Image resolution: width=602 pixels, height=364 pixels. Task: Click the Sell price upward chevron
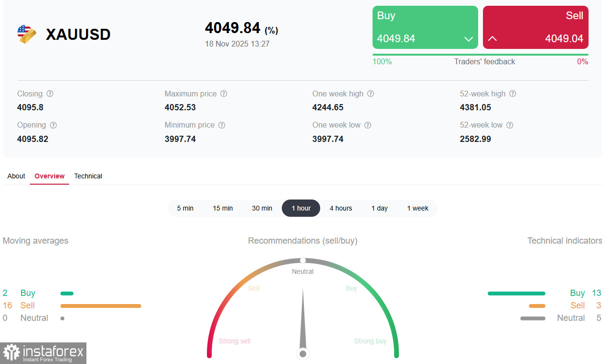tap(492, 39)
